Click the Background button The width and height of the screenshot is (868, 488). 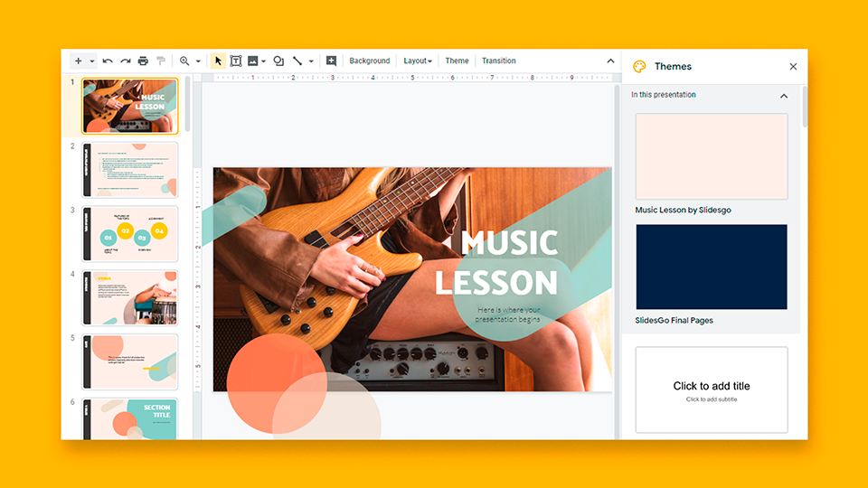pyautogui.click(x=369, y=61)
